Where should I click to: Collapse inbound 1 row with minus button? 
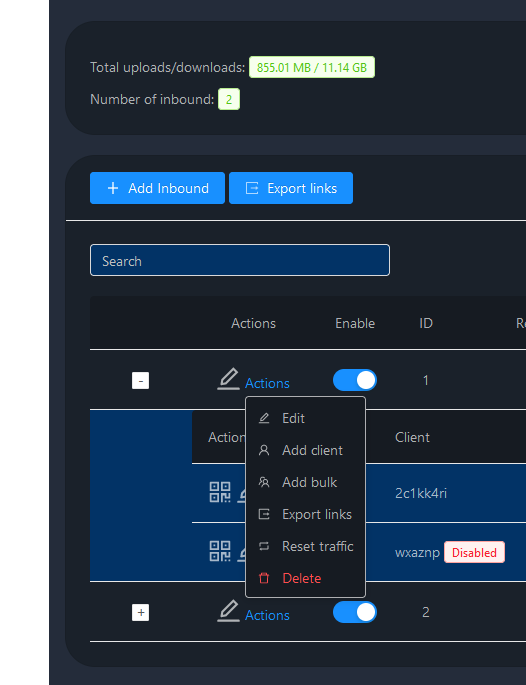tap(140, 381)
